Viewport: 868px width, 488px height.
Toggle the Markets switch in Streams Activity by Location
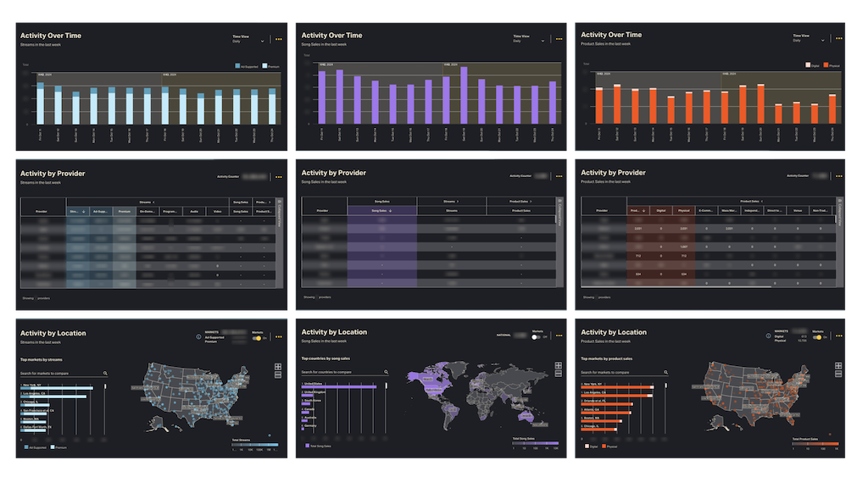pos(257,337)
